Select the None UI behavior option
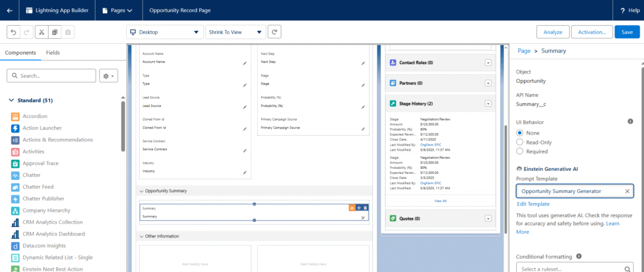This screenshot has width=644, height=272. pos(519,133)
